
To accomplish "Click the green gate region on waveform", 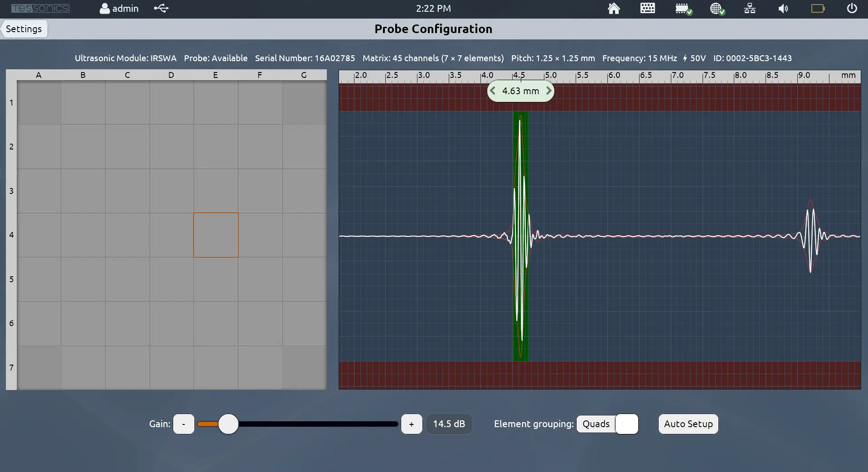I will (520, 236).
